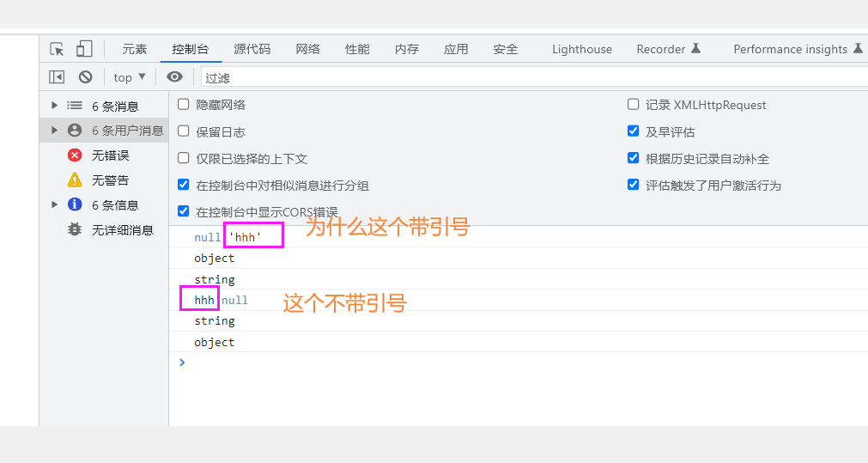Select the 无警告 sidebar row

point(104,180)
